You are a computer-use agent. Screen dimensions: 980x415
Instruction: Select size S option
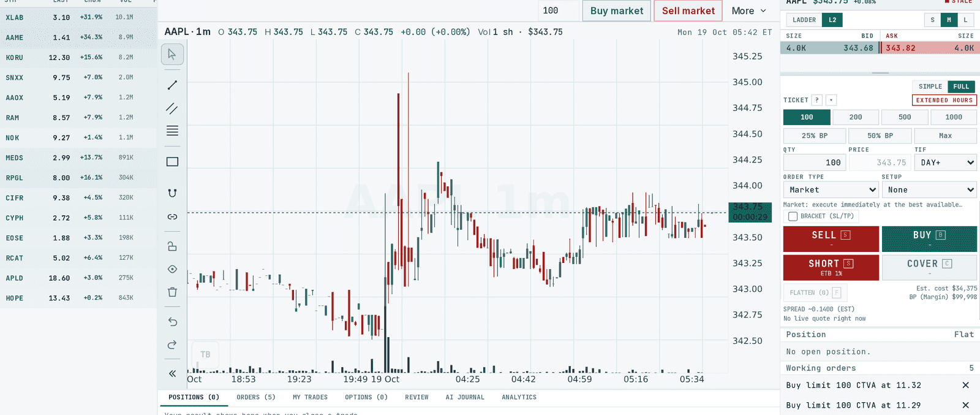point(932,20)
